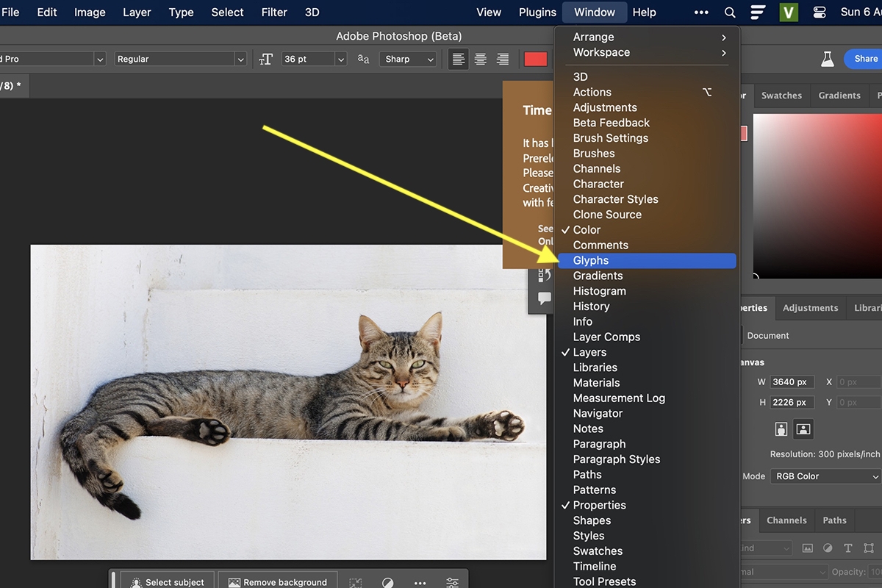Filter layers by shape icon
Image resolution: width=882 pixels, height=588 pixels.
870,548
